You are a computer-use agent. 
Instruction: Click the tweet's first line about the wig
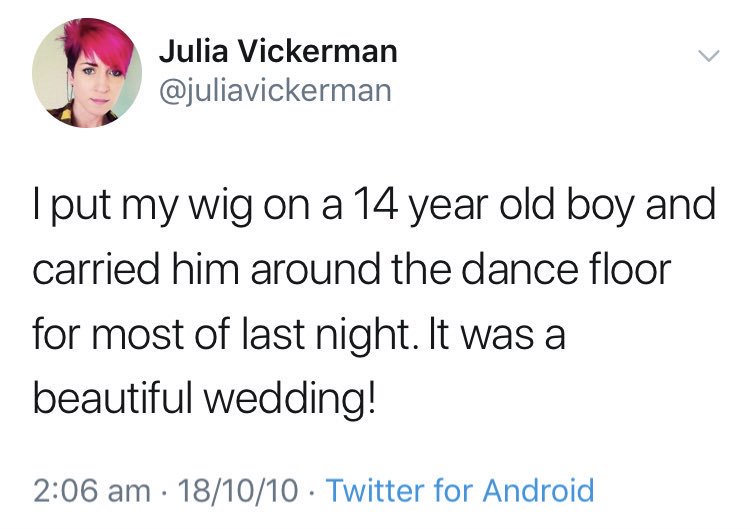pos(375,207)
